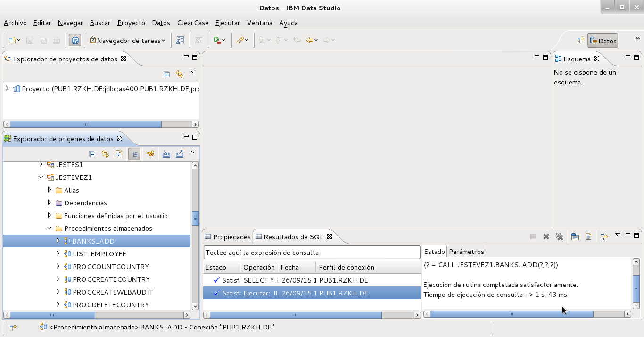
Task: Collapse the JESTEVEZ1 schema node
Action: click(x=41, y=177)
